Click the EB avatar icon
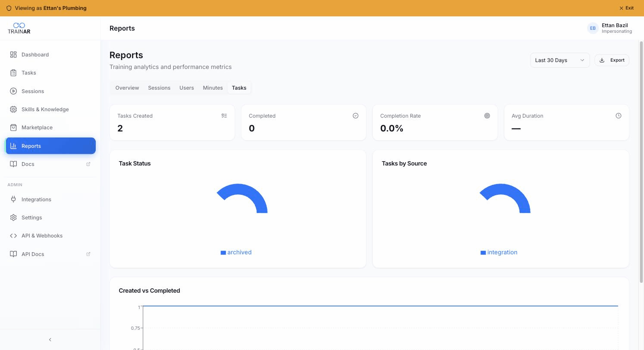The width and height of the screenshot is (644, 350). [x=593, y=28]
